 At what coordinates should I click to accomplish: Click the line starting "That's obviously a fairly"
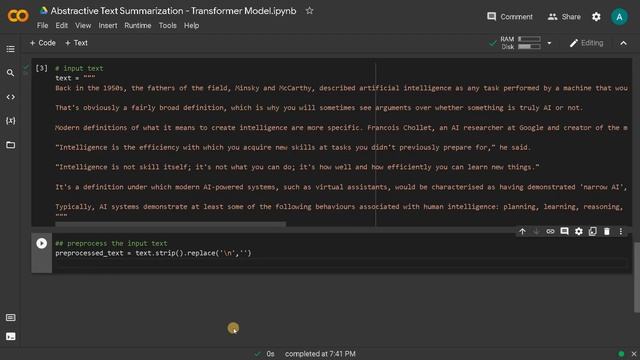tap(319, 108)
